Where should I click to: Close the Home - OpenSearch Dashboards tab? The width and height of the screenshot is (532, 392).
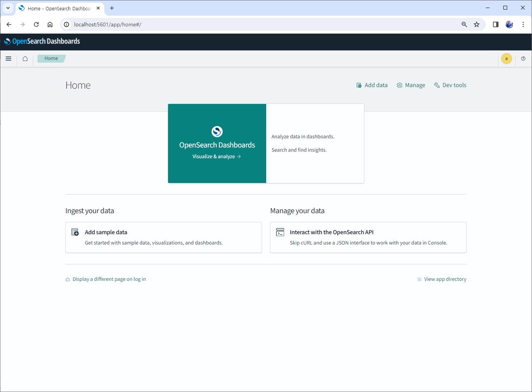pyautogui.click(x=98, y=8)
